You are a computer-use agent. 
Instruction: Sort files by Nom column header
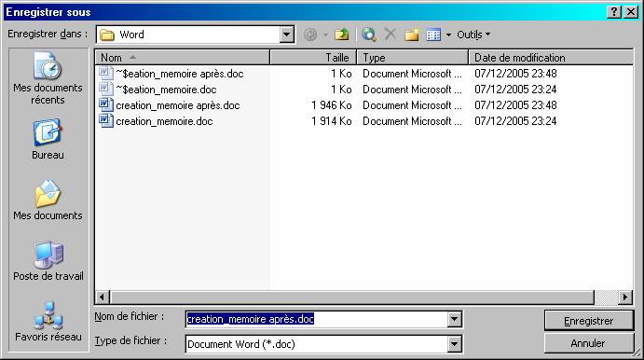click(183, 58)
